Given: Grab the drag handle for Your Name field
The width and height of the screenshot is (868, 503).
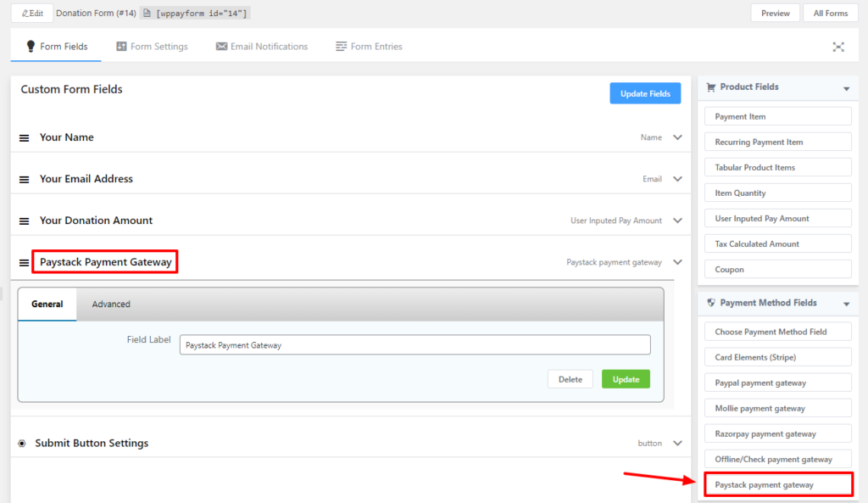Looking at the screenshot, I should pyautogui.click(x=24, y=137).
